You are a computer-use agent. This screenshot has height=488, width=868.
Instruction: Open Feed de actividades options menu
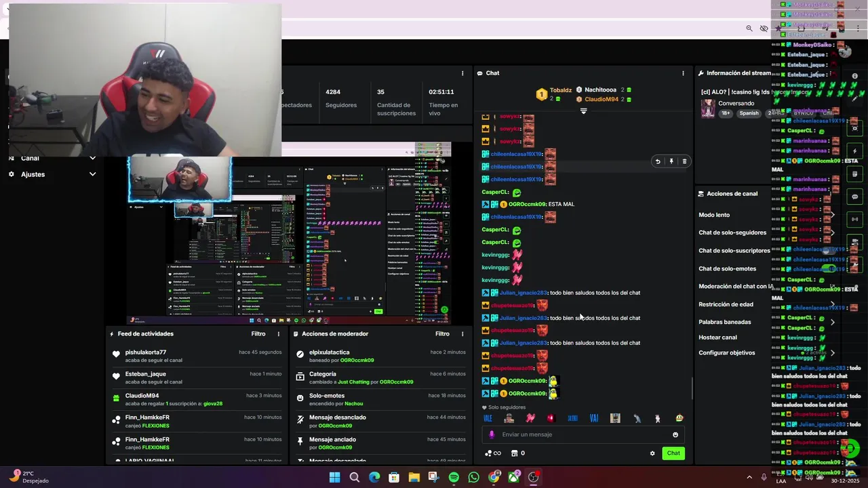278,334
